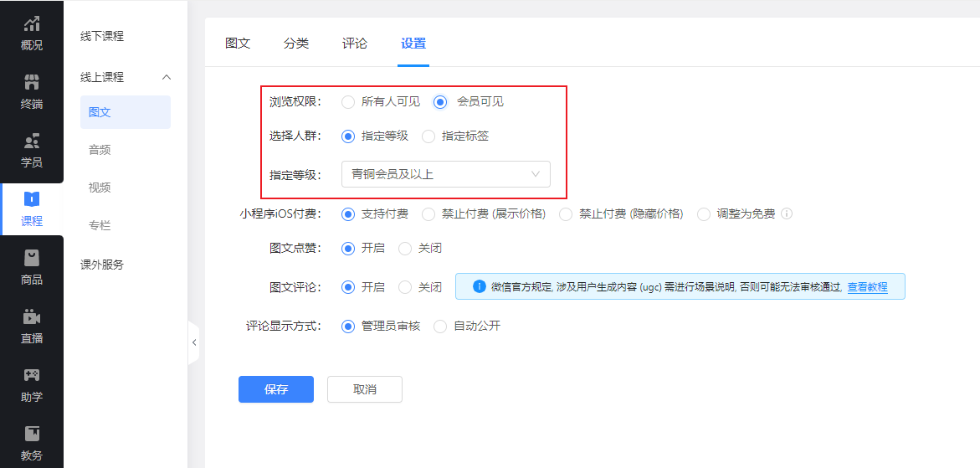Click the active 设置 tab
Viewport: 980px width, 468px height.
coord(413,43)
